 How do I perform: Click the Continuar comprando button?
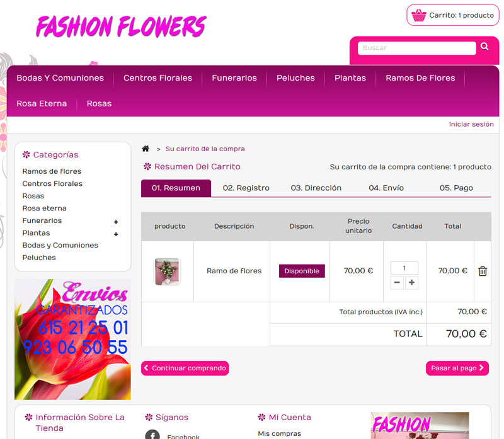click(185, 368)
